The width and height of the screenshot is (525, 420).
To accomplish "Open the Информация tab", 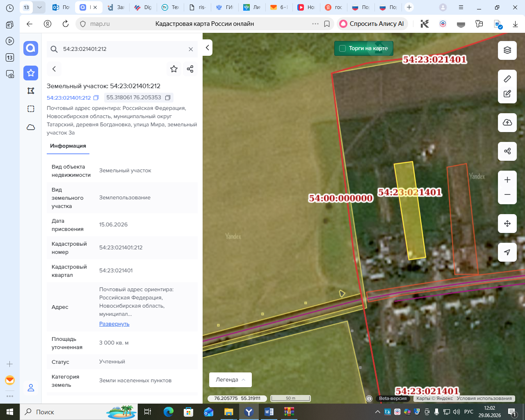I will 68,146.
